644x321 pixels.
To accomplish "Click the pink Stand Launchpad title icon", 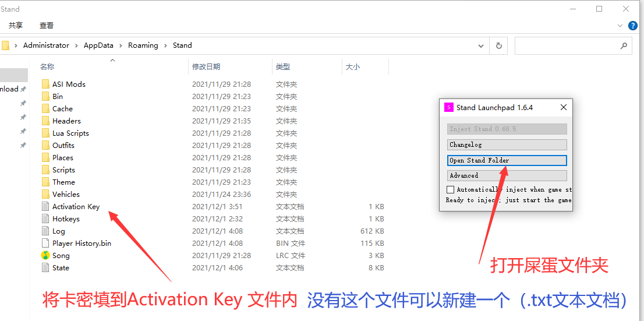I will click(448, 108).
